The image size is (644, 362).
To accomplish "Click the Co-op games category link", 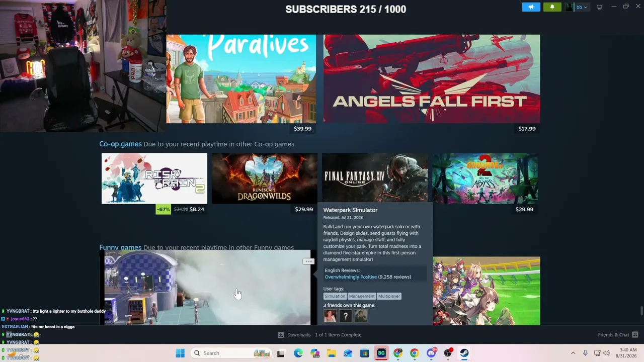I will pyautogui.click(x=120, y=144).
